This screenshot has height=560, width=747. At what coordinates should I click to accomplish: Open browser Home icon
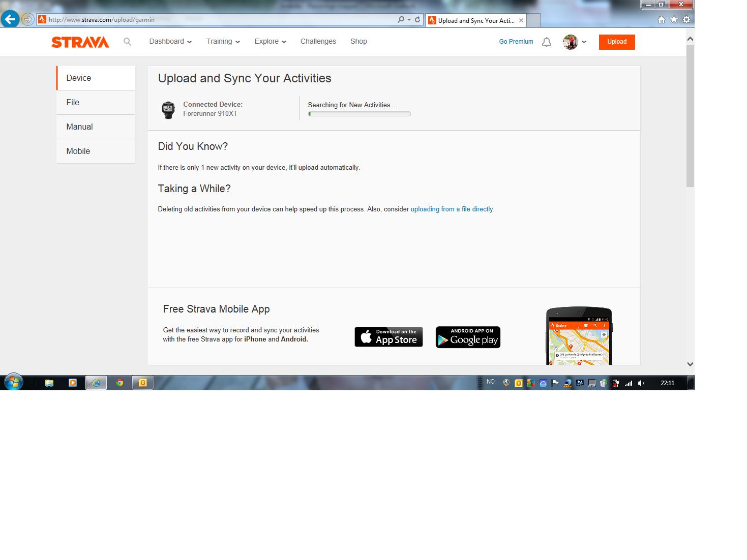[x=662, y=19]
